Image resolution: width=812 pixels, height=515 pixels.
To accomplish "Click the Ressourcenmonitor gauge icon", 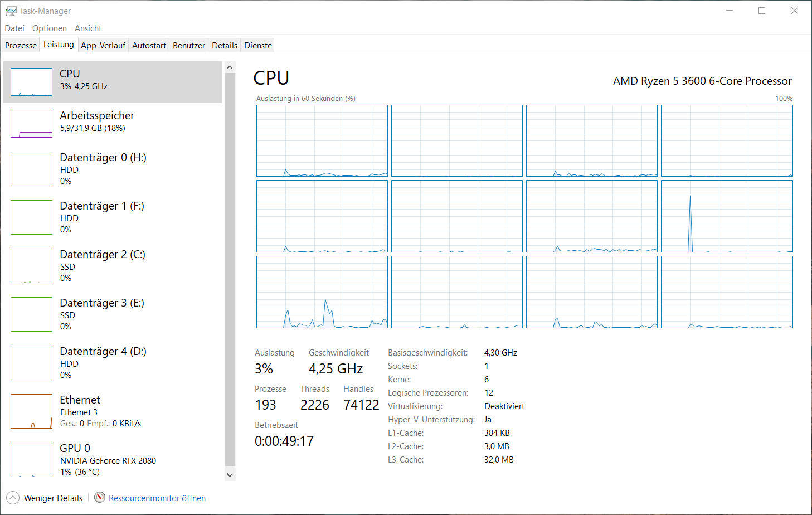I will pos(100,498).
